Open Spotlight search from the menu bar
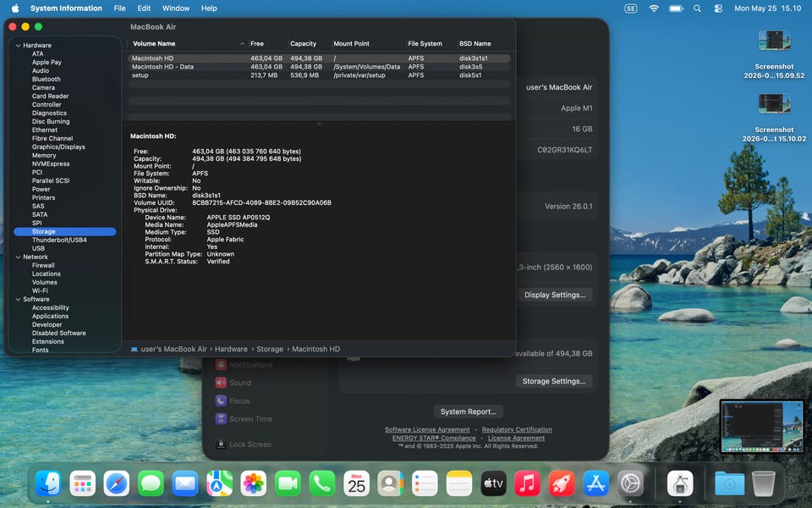The width and height of the screenshot is (812, 508). pos(697,8)
